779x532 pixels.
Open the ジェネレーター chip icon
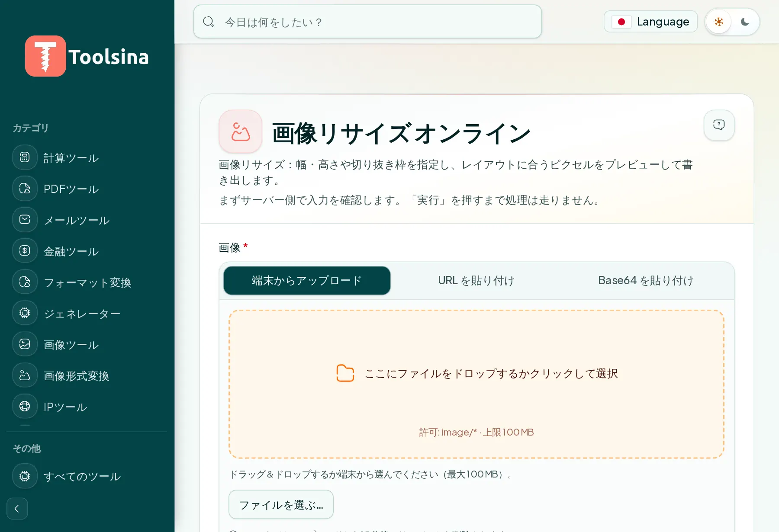click(25, 313)
